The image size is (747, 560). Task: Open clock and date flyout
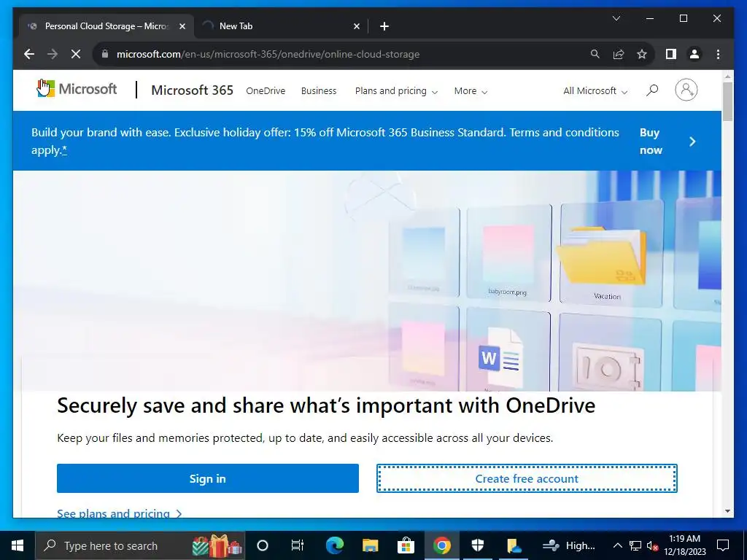tap(684, 545)
